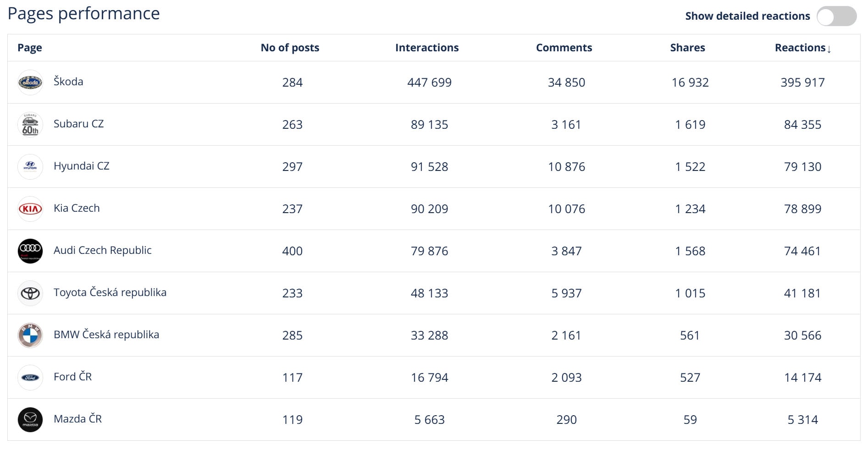
Task: Open the Audi Czech Republic logo icon
Action: (30, 251)
